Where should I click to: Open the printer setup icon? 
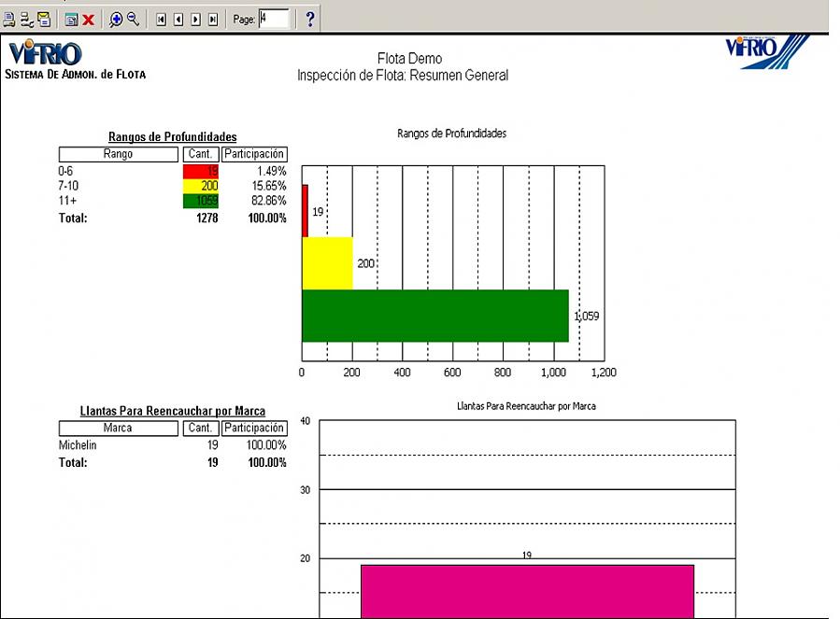click(x=27, y=20)
